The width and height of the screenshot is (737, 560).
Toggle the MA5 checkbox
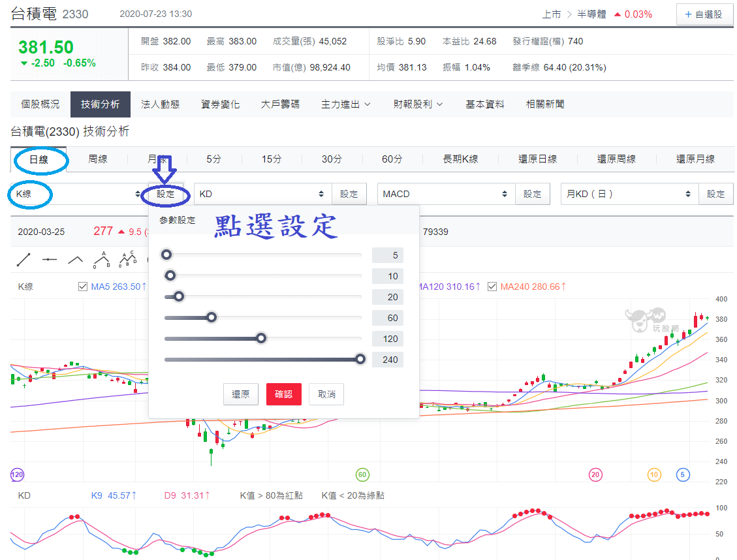coord(82,287)
